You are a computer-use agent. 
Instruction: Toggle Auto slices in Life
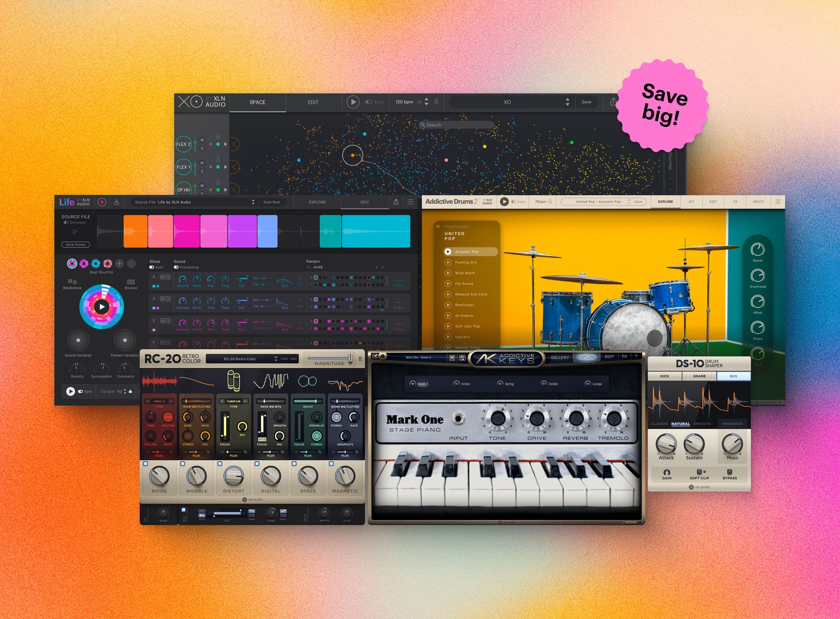[x=152, y=267]
